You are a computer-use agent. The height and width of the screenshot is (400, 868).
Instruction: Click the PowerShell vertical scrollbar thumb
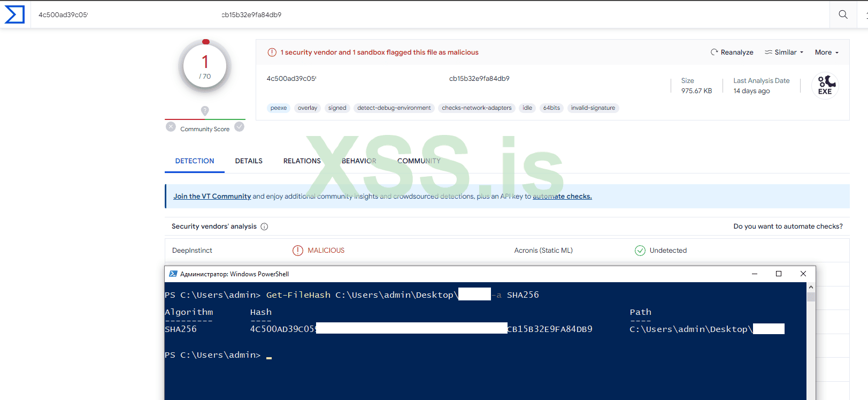point(811,297)
